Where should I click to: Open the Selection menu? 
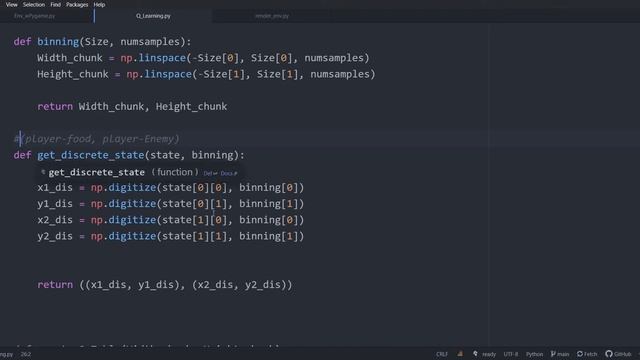click(33, 4)
